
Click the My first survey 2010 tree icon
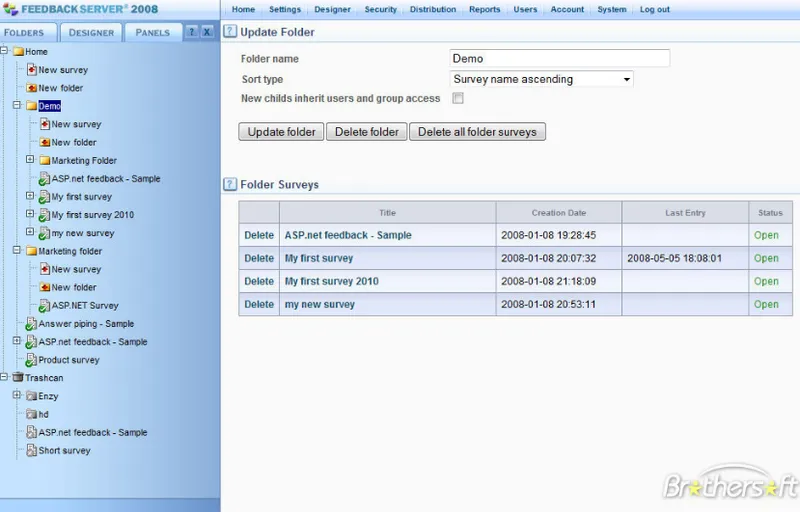[x=44, y=215]
